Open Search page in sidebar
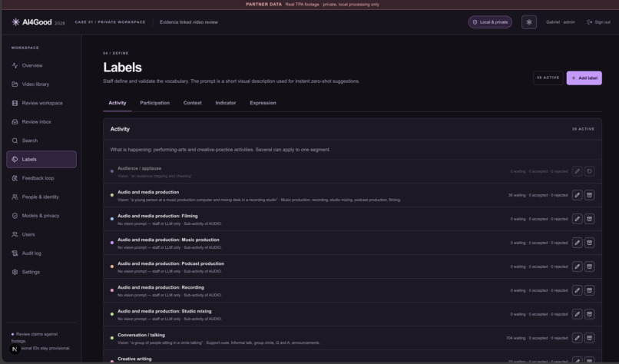The image size is (619, 364). 41,141
